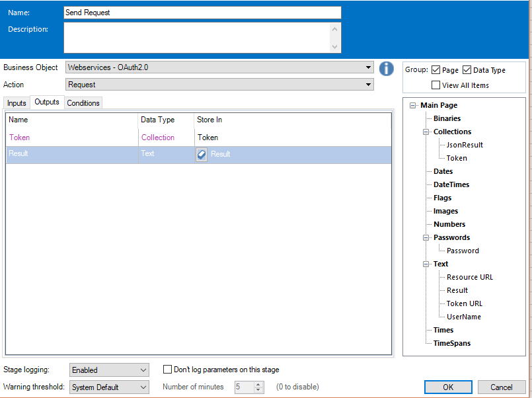Switch to the Inputs tab
Screen dimensions: 532x398
(17, 103)
